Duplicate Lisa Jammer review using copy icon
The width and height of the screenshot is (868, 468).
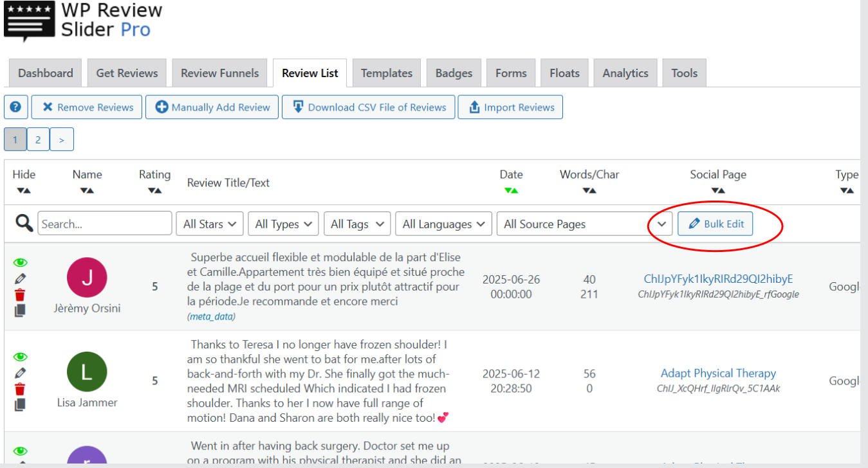tap(21, 404)
